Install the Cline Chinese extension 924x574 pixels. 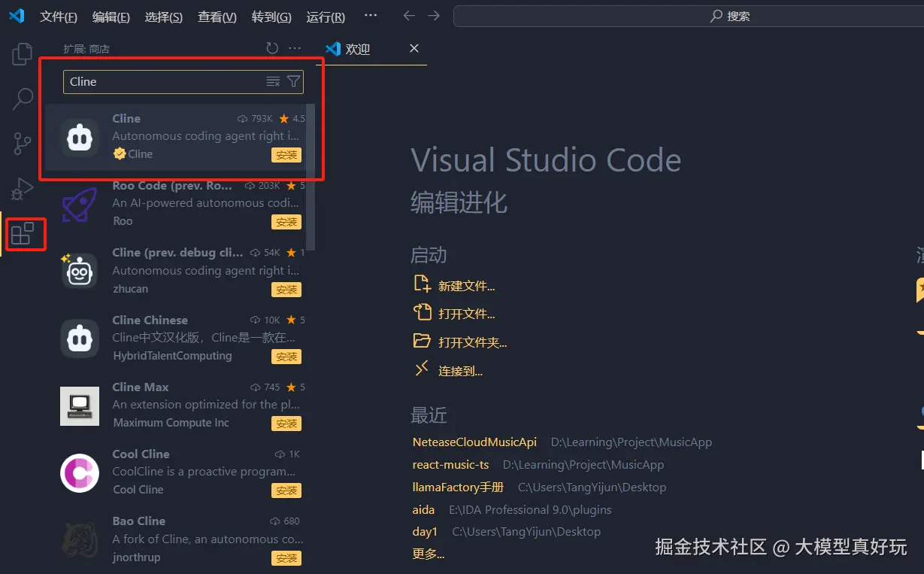[x=286, y=357]
